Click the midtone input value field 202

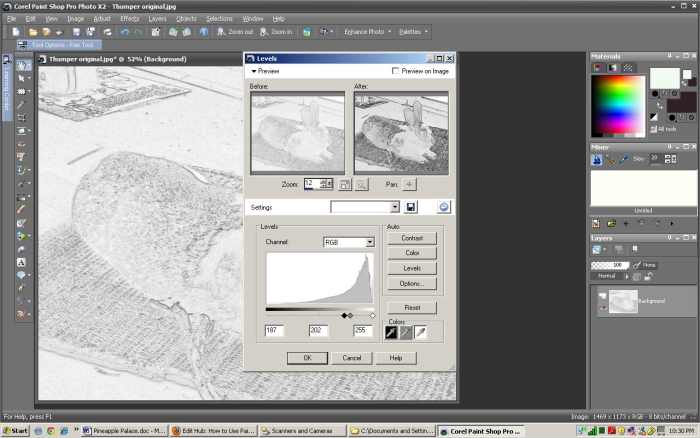319,330
